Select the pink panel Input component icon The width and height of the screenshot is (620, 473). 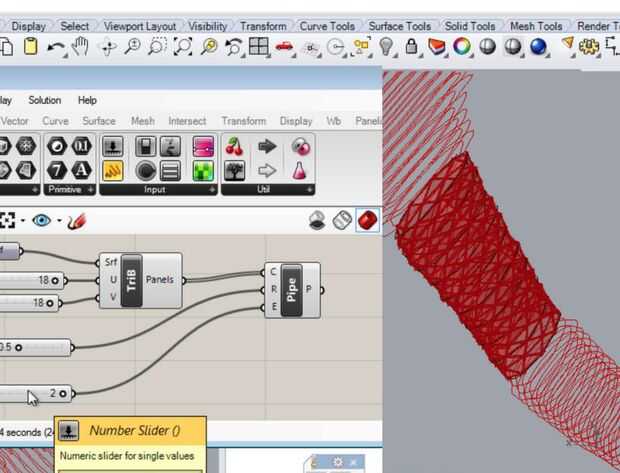[x=204, y=146]
